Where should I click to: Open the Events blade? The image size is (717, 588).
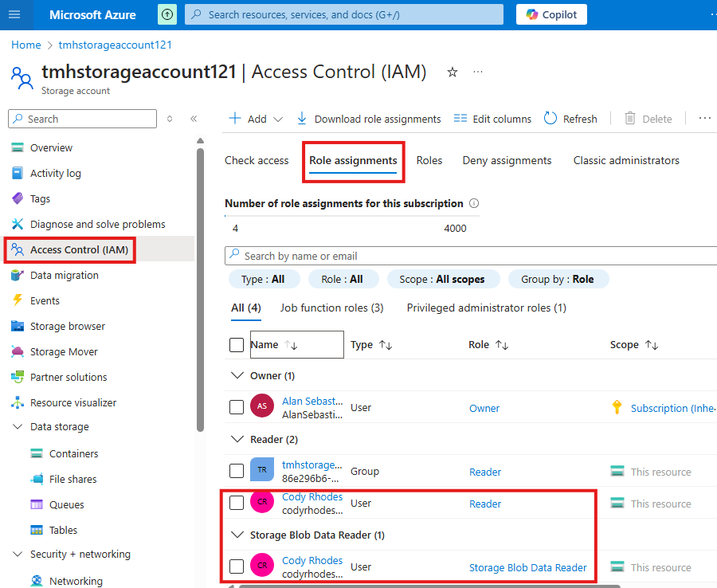click(45, 301)
